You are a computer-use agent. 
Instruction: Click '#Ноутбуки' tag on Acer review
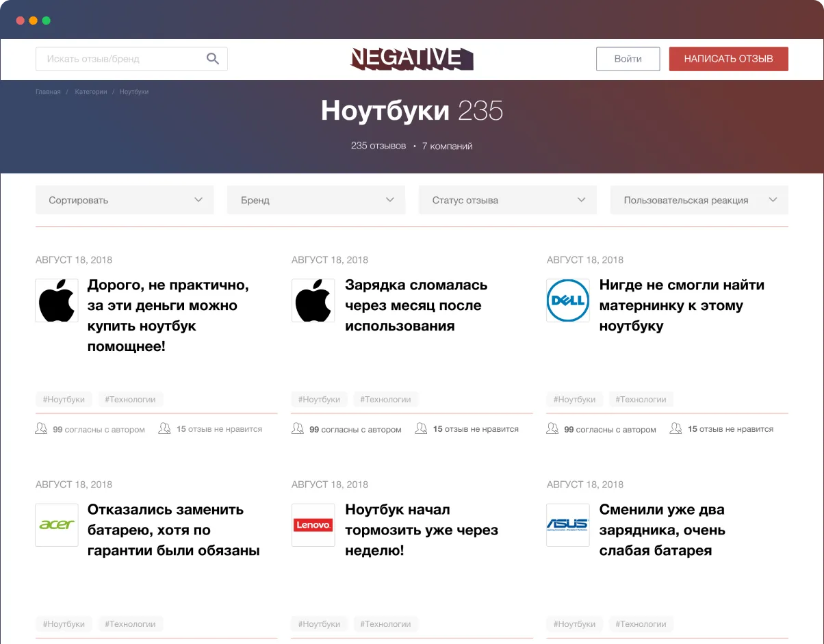coord(64,623)
